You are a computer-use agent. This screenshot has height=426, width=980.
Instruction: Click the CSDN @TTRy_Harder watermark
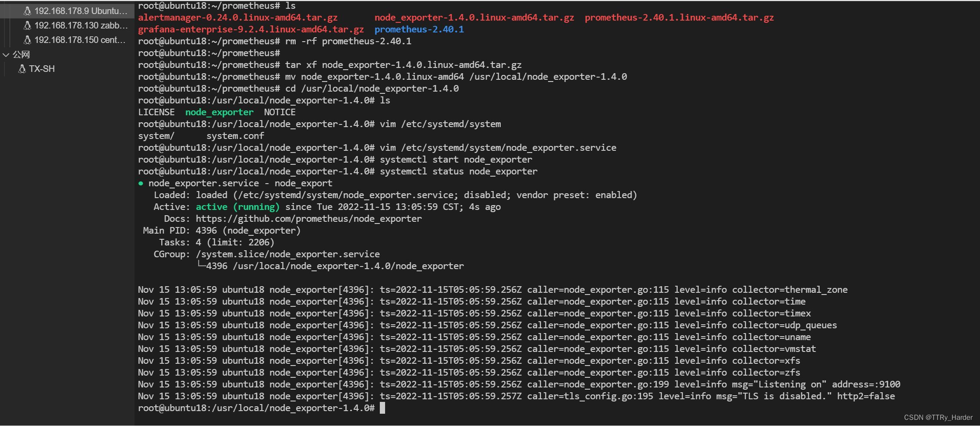(x=938, y=417)
